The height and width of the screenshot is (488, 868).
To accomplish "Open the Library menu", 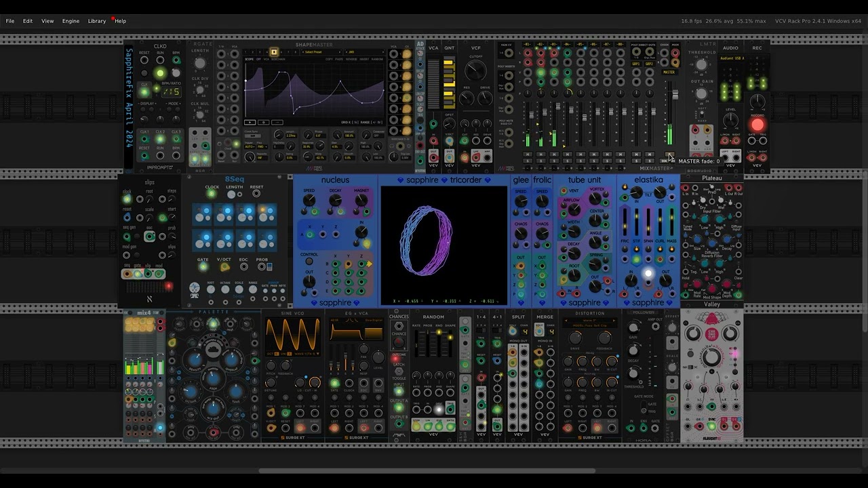I will 97,21.
